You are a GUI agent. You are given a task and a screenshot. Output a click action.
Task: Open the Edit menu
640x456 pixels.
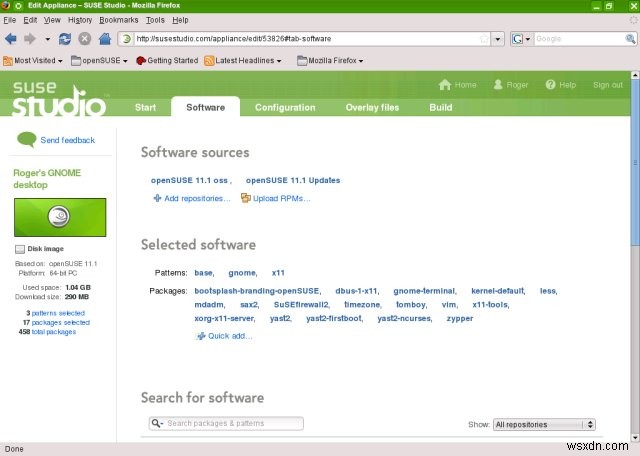pos(30,20)
